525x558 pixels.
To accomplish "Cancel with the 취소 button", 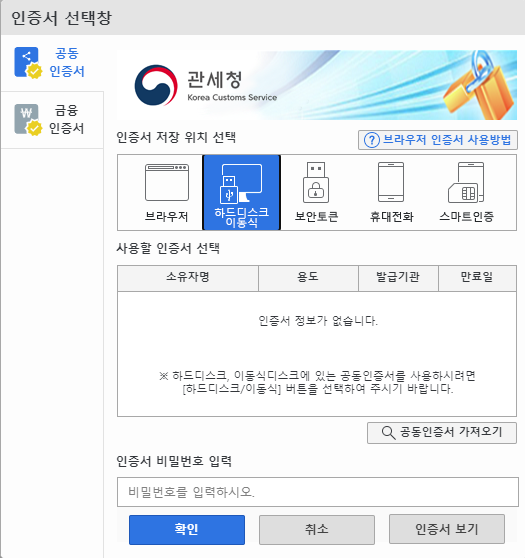I will 317,530.
